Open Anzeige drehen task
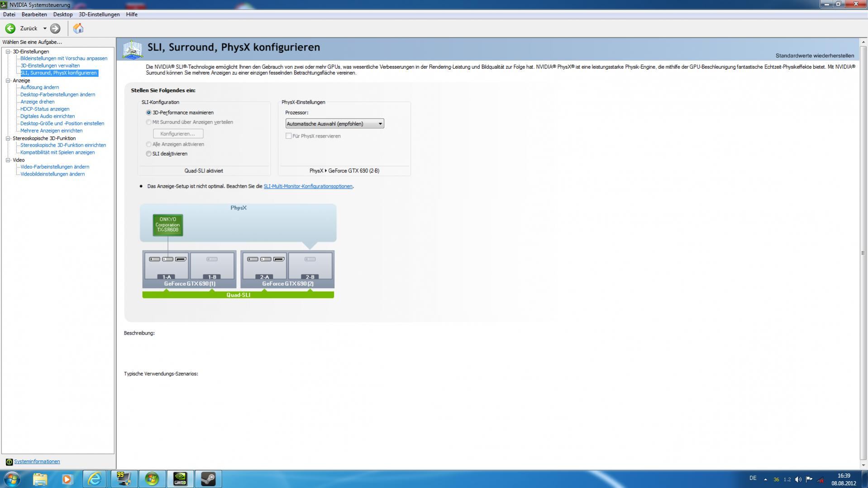This screenshot has height=488, width=868. [37, 102]
